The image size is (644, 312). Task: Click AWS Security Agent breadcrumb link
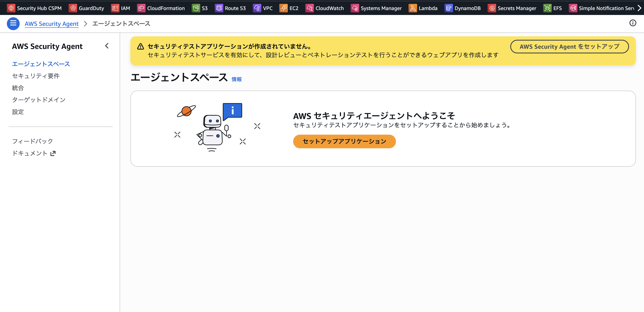click(x=51, y=24)
